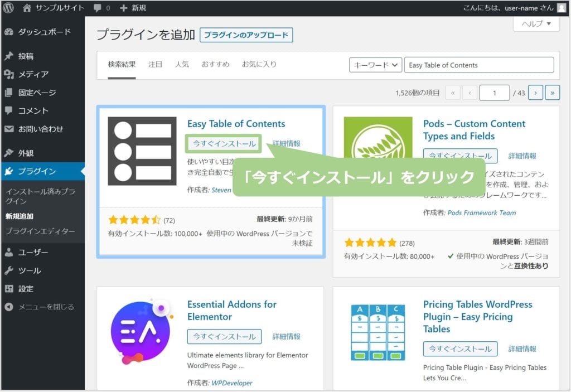Switch to the おすすめ tab
Screen dimensions: 571x392
point(215,65)
